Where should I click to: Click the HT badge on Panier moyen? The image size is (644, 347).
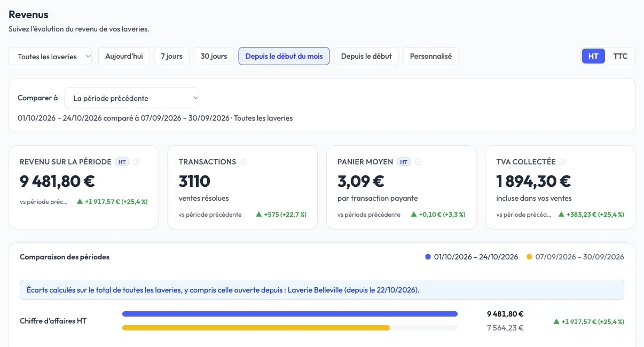404,162
